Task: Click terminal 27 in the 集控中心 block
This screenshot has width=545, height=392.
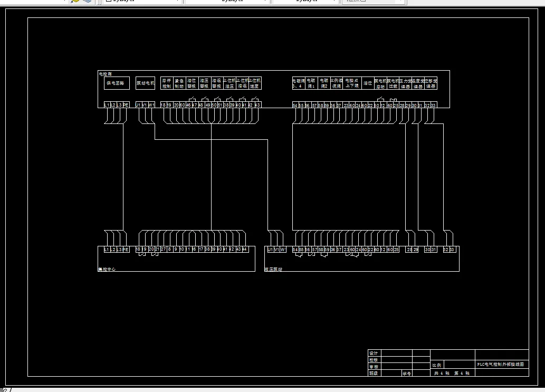Action: (164, 249)
